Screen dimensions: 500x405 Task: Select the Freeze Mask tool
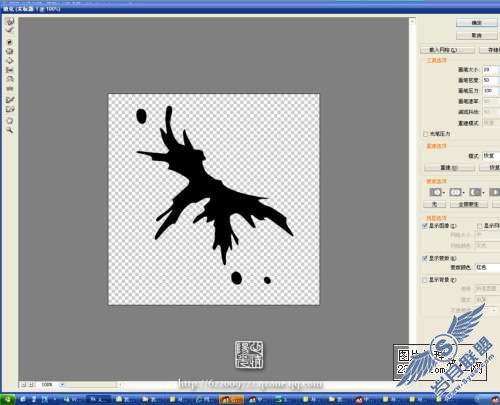point(10,100)
